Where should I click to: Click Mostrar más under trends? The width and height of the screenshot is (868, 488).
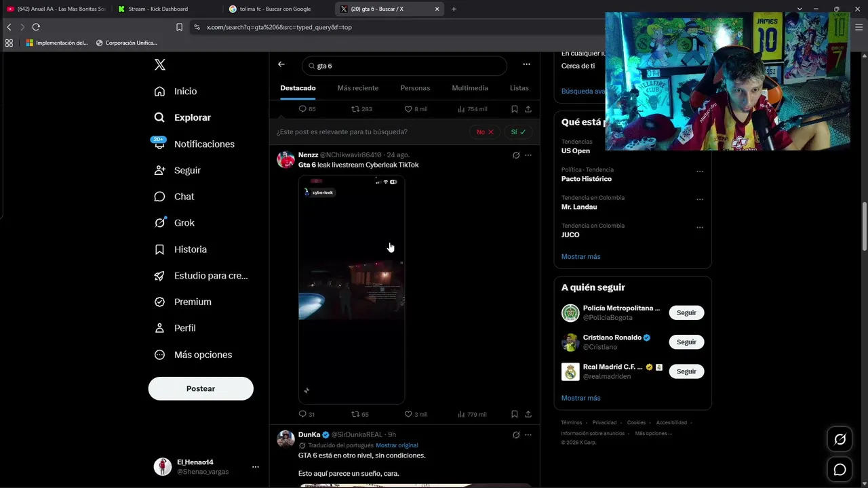(581, 257)
